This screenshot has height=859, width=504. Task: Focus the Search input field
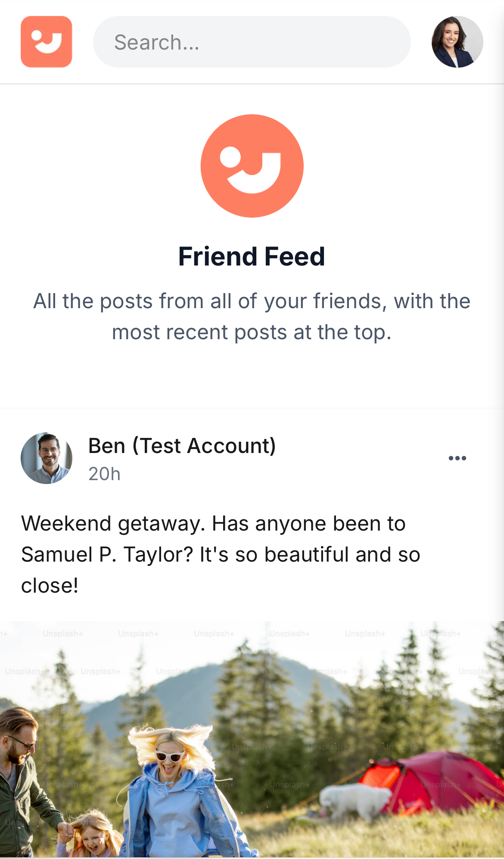pos(252,42)
